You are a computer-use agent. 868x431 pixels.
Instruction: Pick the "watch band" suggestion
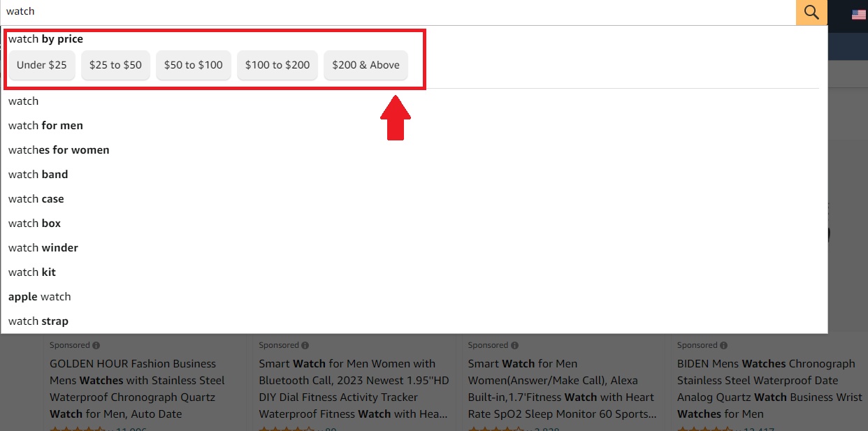pos(414,175)
